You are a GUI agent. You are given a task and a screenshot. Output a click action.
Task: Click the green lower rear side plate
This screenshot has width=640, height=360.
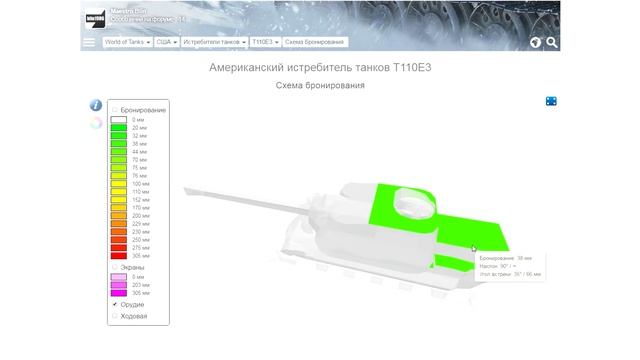coord(453,262)
